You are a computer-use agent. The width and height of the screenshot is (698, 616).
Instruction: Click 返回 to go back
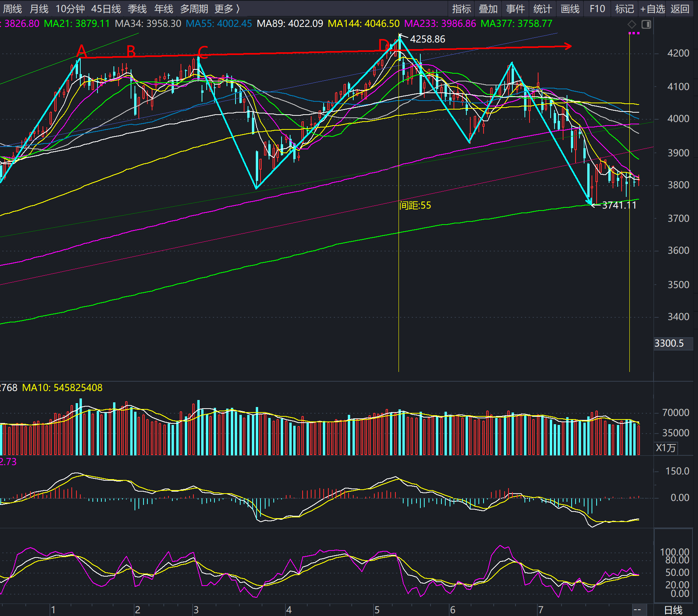[x=680, y=9]
